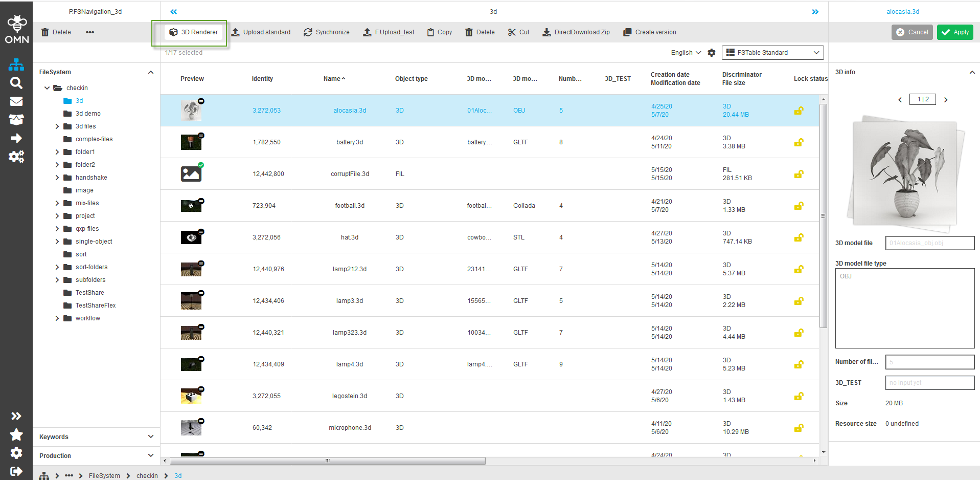Open the three-dots more menu

pos(90,32)
